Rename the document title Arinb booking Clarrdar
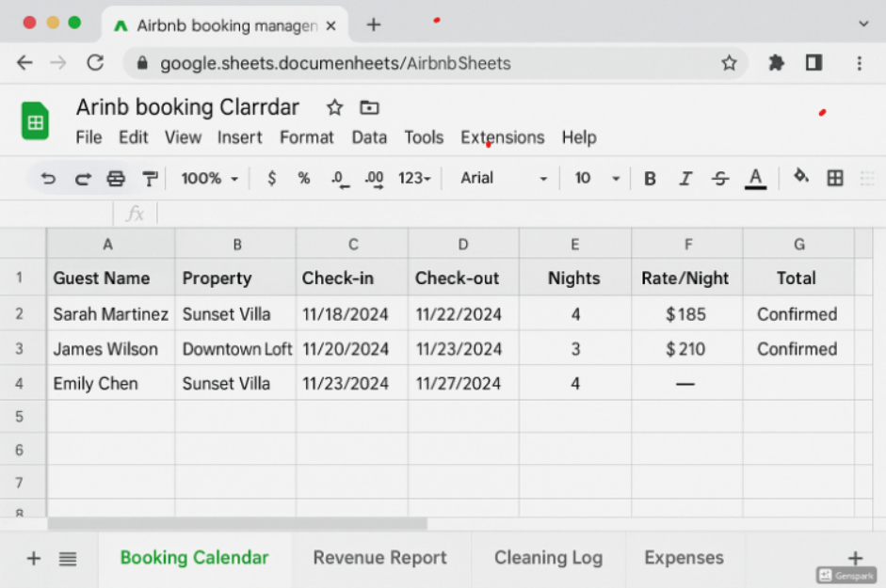Screen dimensions: 886x588 pos(187,107)
